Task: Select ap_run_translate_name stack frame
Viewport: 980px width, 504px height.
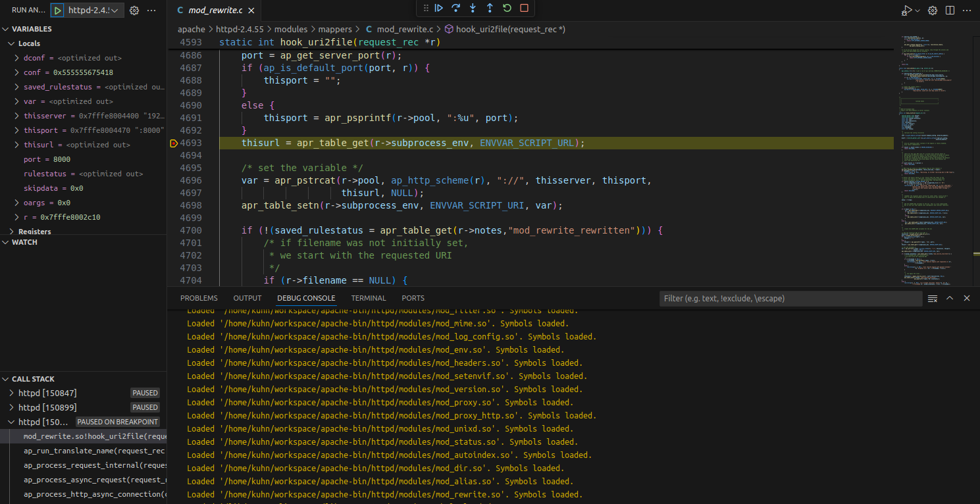Action: coord(84,451)
